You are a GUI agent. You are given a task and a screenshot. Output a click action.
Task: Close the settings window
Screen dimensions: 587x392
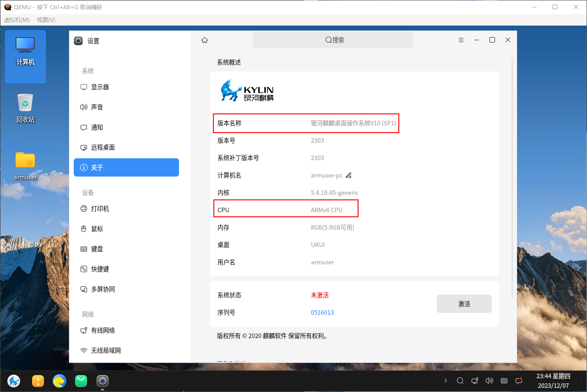pos(508,40)
